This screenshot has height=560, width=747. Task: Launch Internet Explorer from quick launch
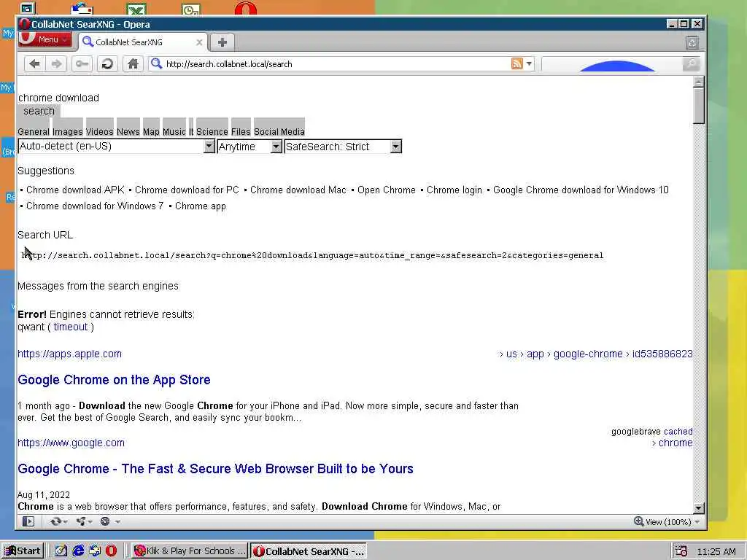click(78, 551)
